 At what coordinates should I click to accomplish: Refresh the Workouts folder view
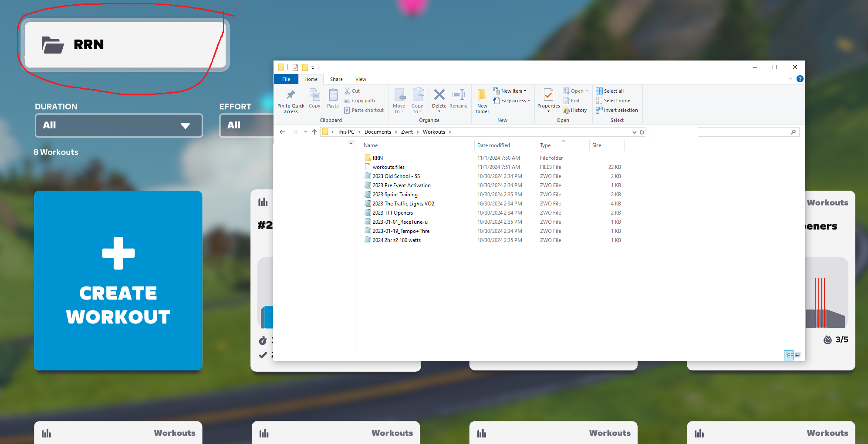[x=642, y=132]
